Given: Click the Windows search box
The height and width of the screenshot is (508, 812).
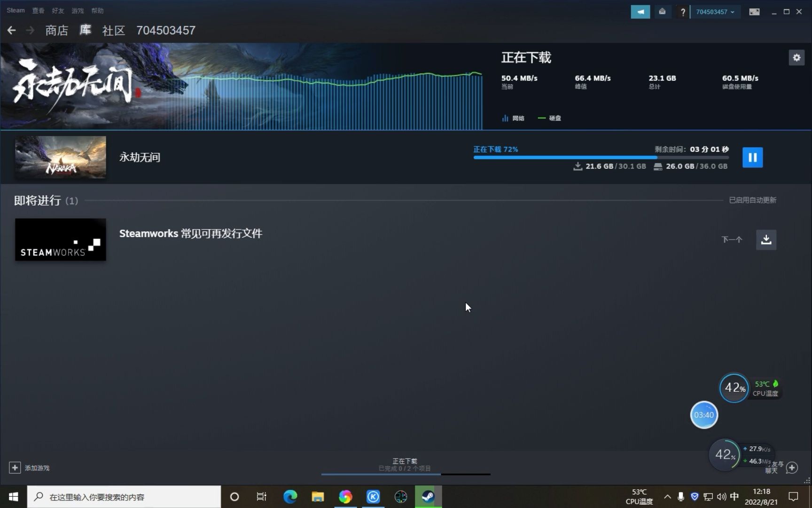Looking at the screenshot, I should point(124,497).
